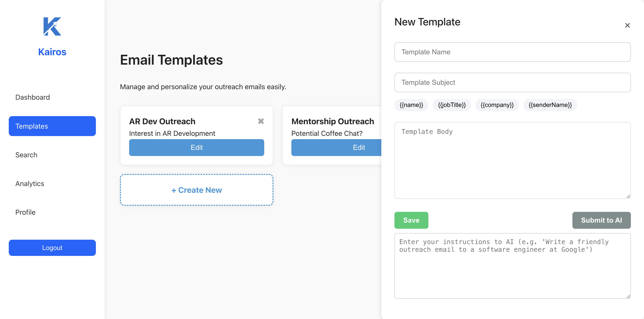
Task: Click into the Template Subject field
Action: [512, 83]
